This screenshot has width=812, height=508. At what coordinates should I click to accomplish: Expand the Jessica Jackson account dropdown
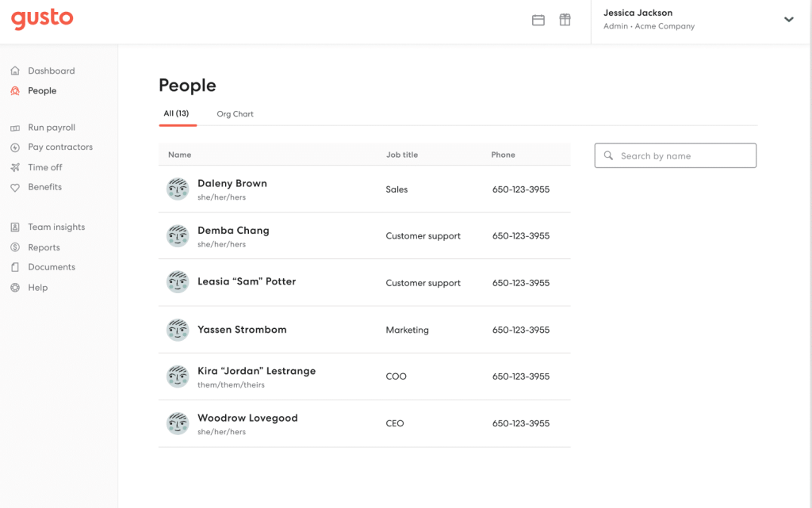point(788,20)
